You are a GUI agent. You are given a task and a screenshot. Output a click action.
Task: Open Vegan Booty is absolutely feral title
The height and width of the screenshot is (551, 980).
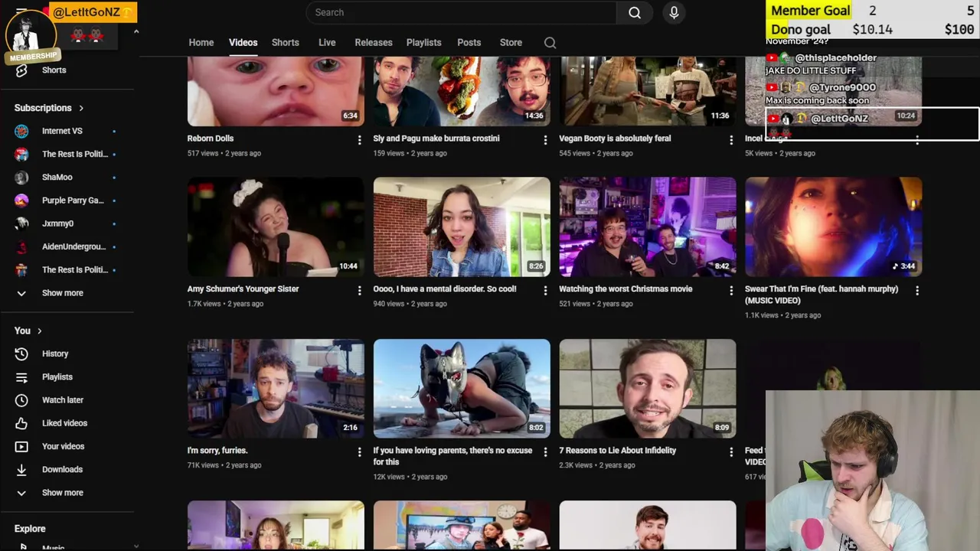click(615, 139)
